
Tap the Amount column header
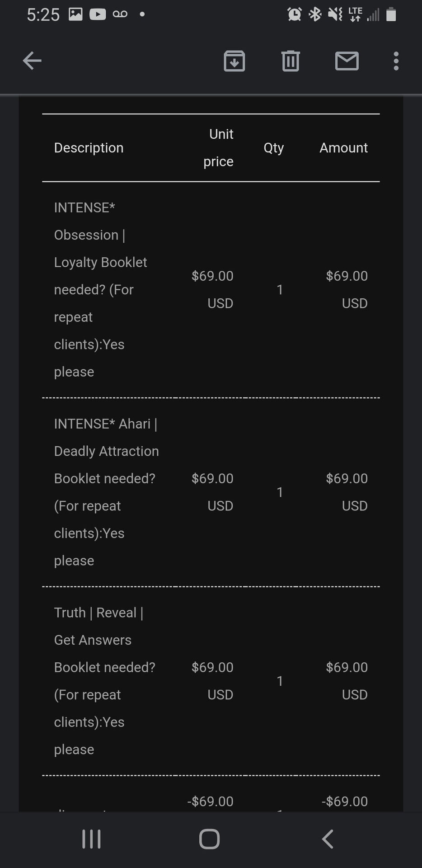click(343, 148)
